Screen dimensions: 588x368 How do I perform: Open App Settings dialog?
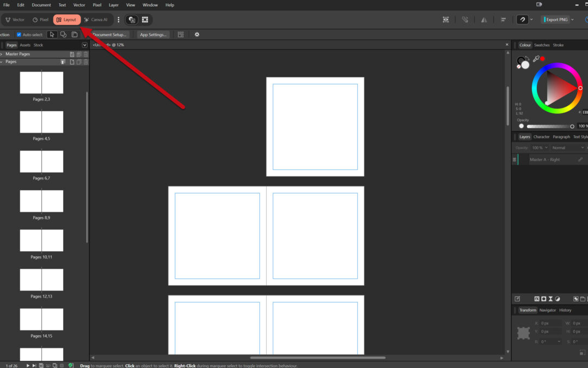[x=153, y=34]
